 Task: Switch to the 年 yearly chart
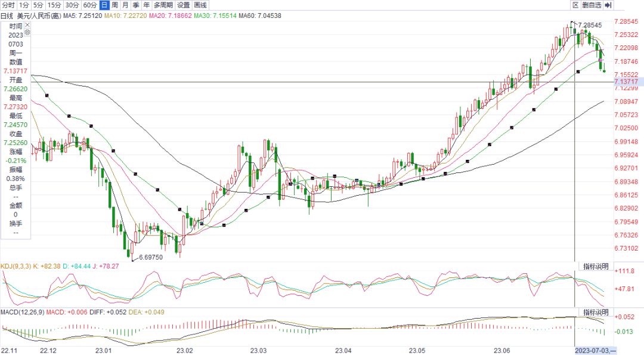pos(147,5)
